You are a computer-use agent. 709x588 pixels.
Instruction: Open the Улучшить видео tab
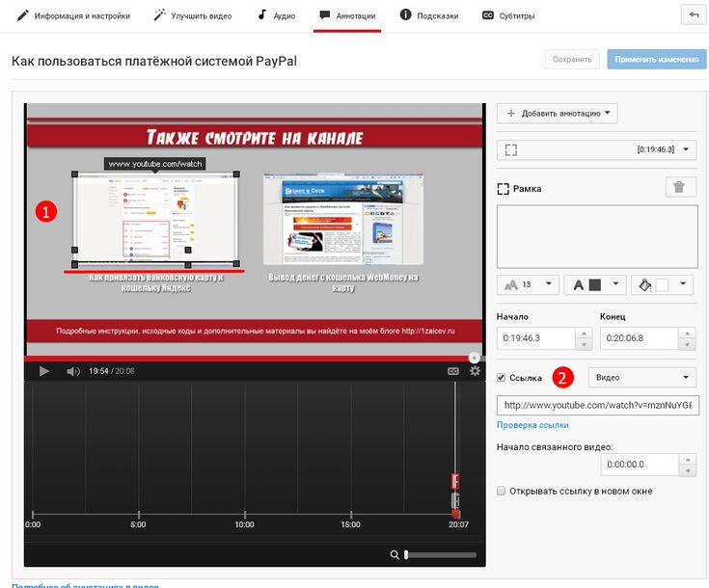[x=193, y=15]
